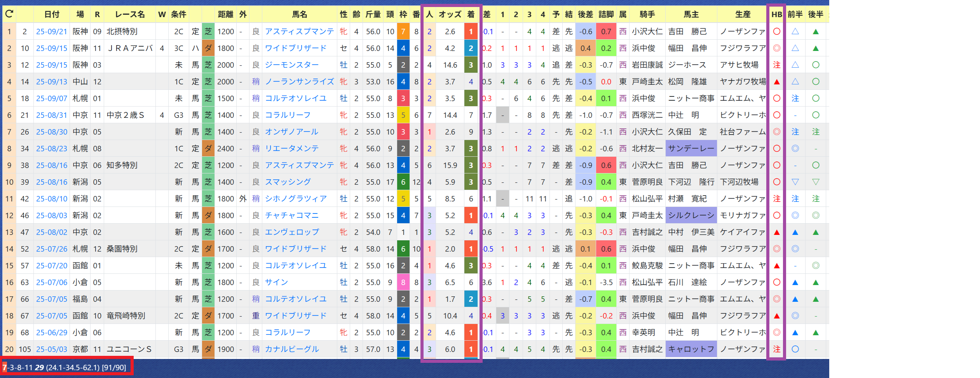Open horse link サイン
The height and width of the screenshot is (378, 980).
tap(277, 282)
